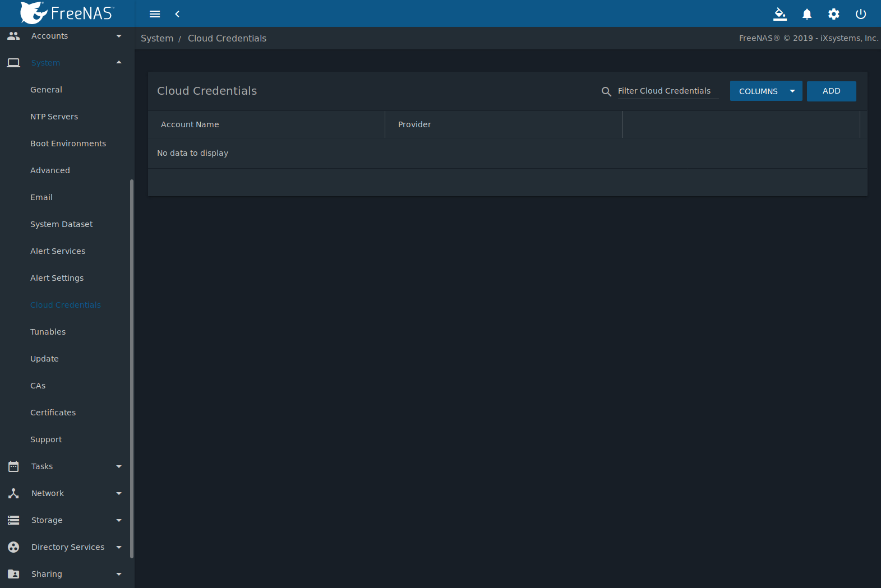The width and height of the screenshot is (881, 588).
Task: Sort by Account Name column
Action: click(190, 124)
